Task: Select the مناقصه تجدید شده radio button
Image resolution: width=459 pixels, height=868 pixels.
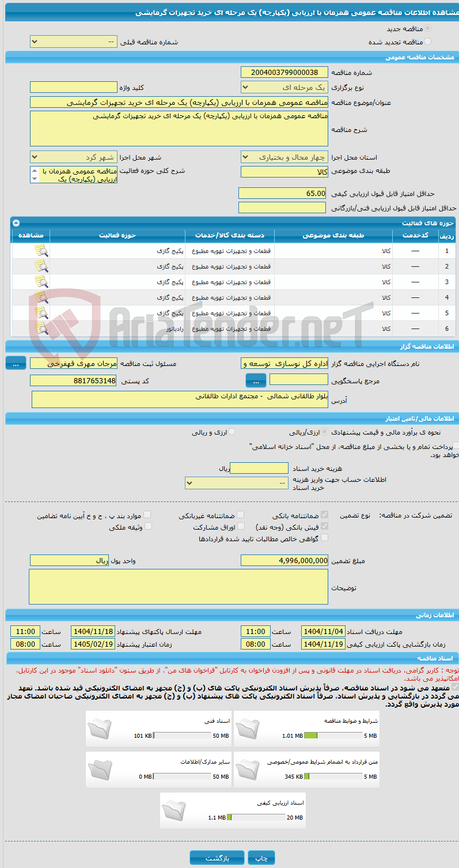Action: pyautogui.click(x=428, y=41)
